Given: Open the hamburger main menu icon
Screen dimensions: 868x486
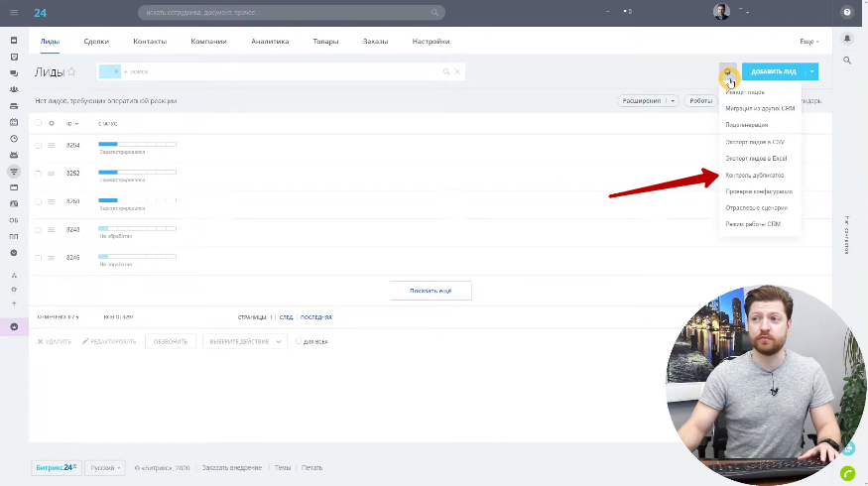Looking at the screenshot, I should point(14,12).
